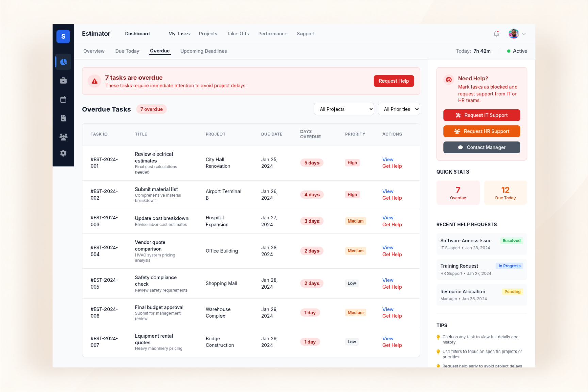Get Help for Vendor quote comparison
The height and width of the screenshot is (392, 588).
(392, 255)
